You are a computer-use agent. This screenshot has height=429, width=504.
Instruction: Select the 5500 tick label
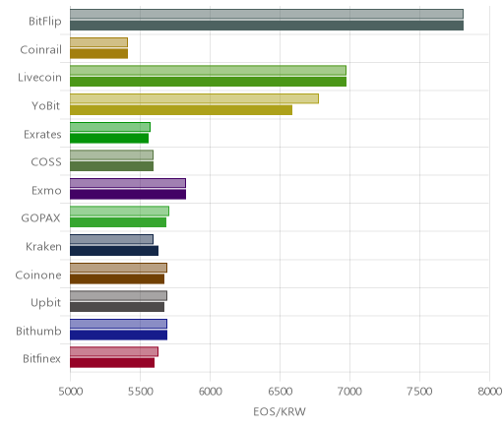tap(140, 392)
